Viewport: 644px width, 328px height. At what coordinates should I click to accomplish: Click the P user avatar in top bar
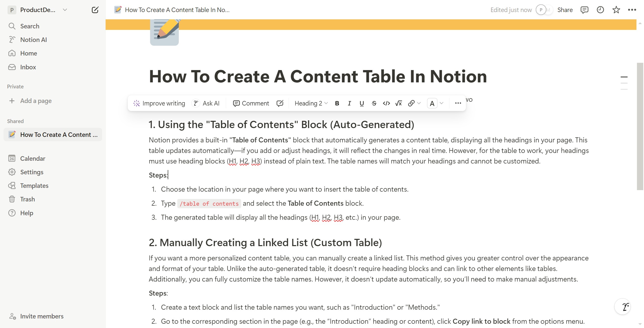[x=541, y=10]
